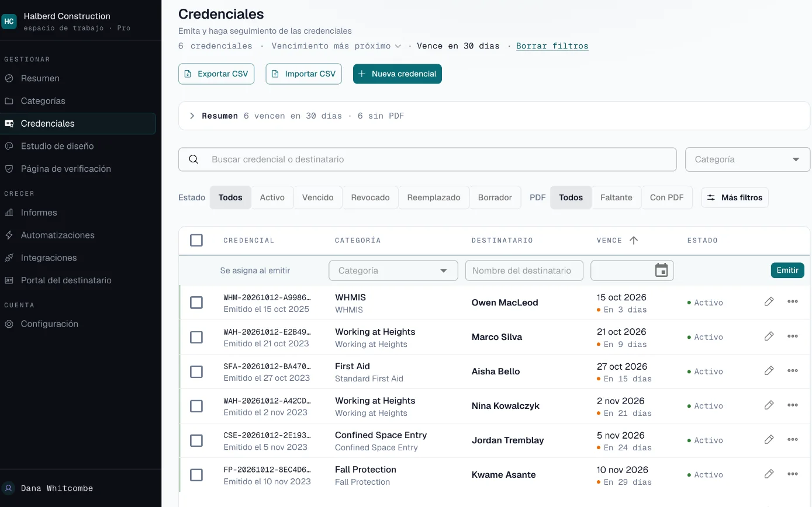812x507 pixels.
Task: Click the Nueva credencial button
Action: click(x=398, y=74)
